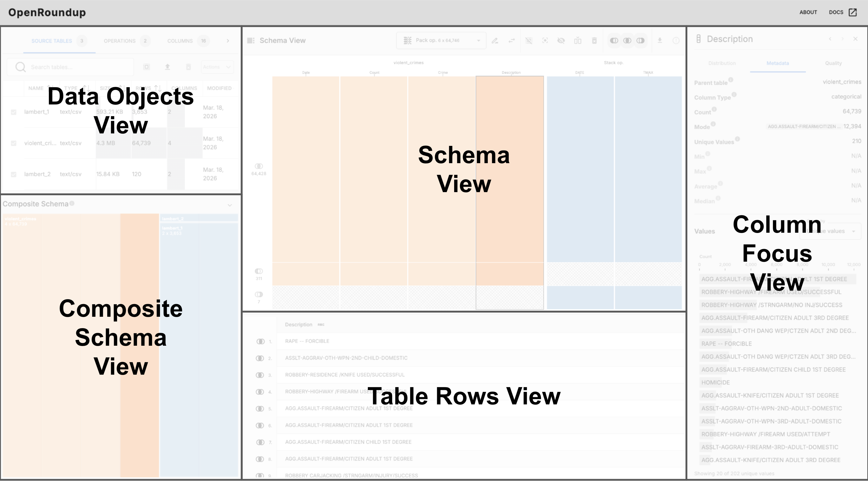Switch to the Distribution tab

pyautogui.click(x=722, y=63)
